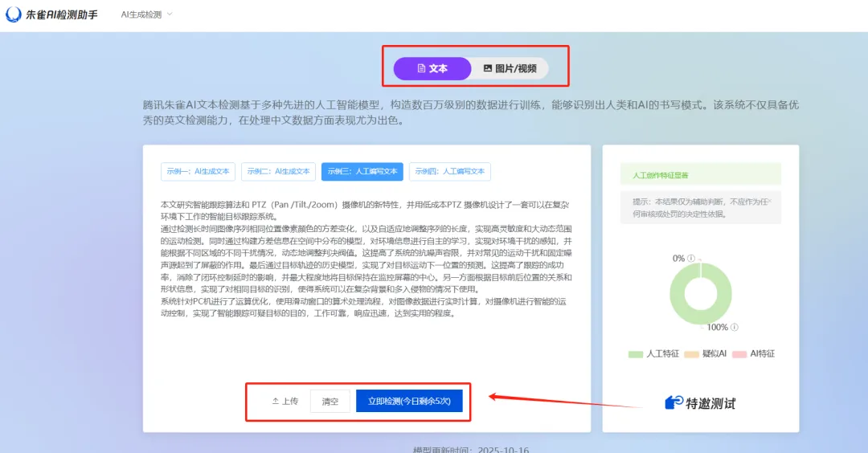Load 示例一：AI生成文本 sample

coord(199,171)
